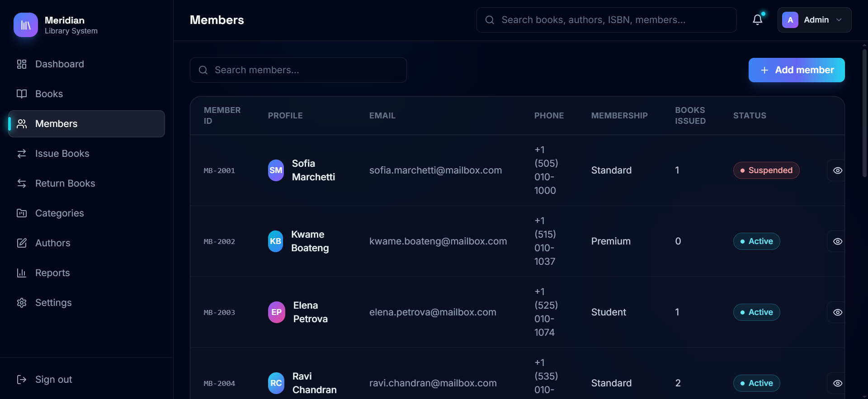Open the notifications bell
This screenshot has height=399, width=868.
(758, 20)
